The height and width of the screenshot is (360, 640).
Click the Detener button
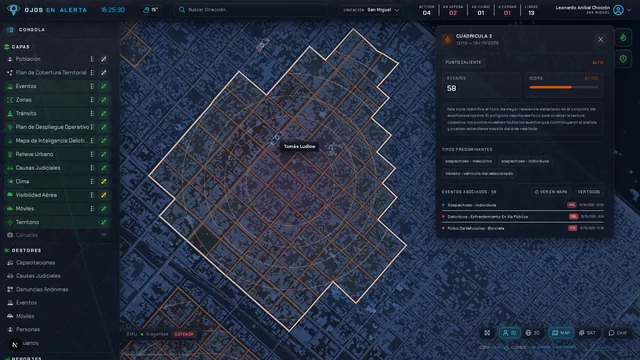[184, 334]
